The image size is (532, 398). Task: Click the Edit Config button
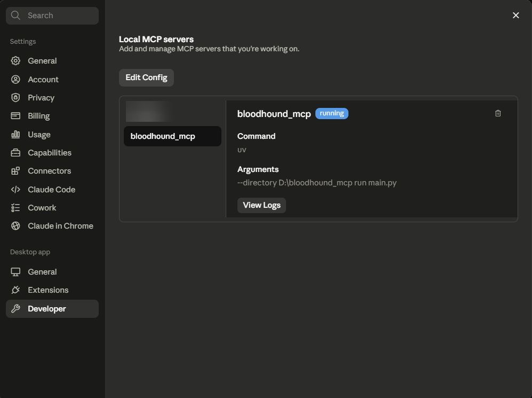coord(146,78)
